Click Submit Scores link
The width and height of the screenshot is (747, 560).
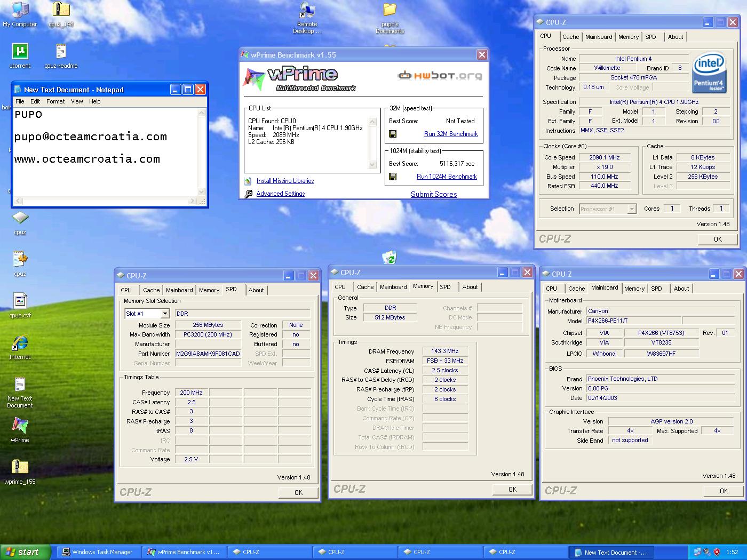click(434, 194)
